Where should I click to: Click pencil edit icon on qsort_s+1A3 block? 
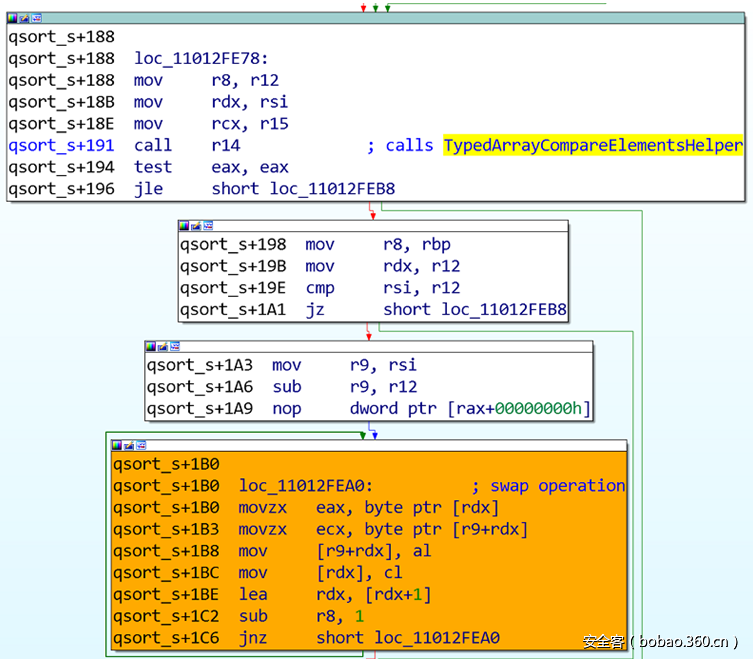click(x=163, y=346)
